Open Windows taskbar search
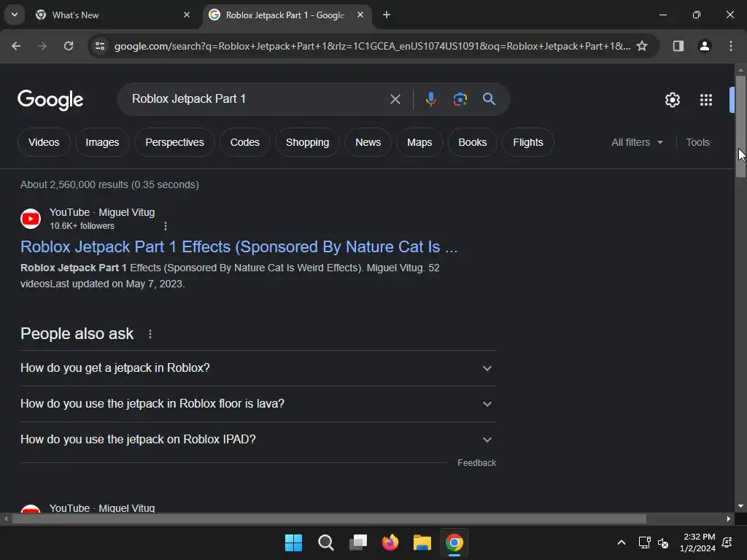 coord(326,542)
